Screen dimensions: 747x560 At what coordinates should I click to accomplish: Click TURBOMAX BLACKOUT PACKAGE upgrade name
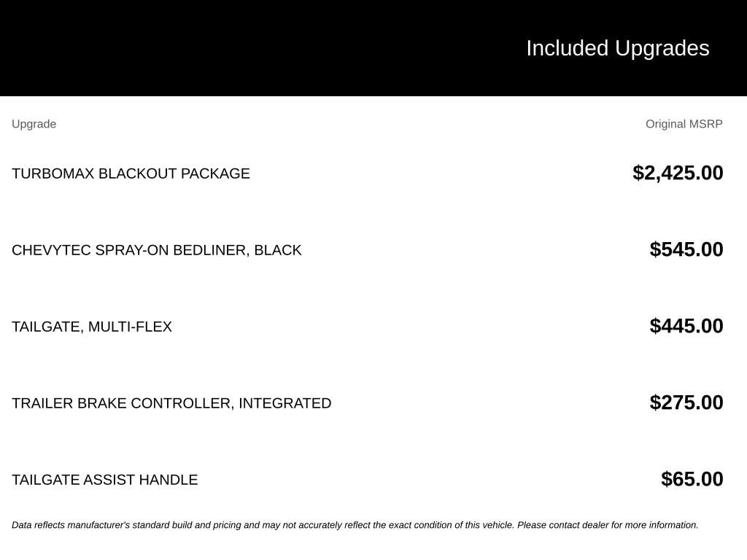pos(131,174)
